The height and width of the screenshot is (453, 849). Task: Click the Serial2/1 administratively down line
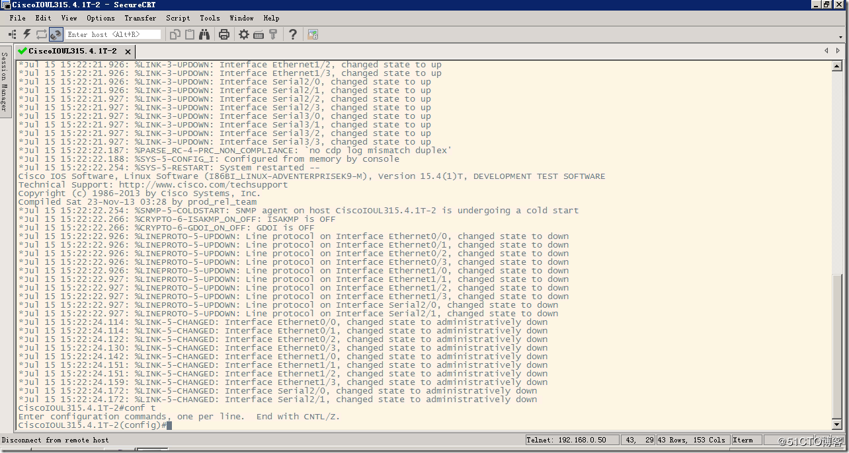tap(278, 399)
